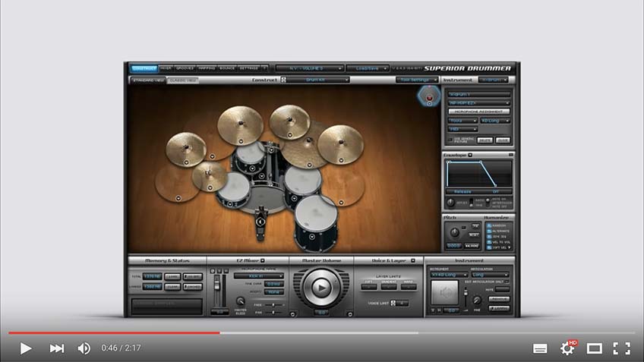Click the Delete button in Instrument panel

point(485,140)
